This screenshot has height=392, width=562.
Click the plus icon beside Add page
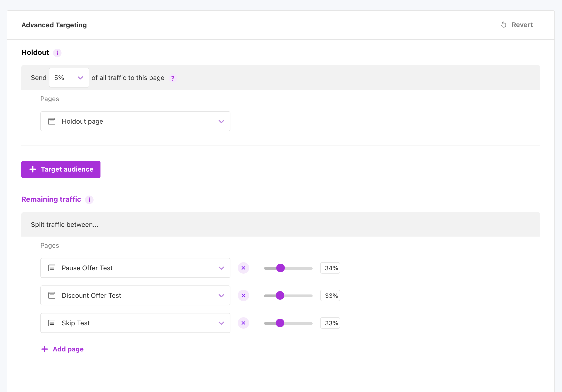[45, 349]
